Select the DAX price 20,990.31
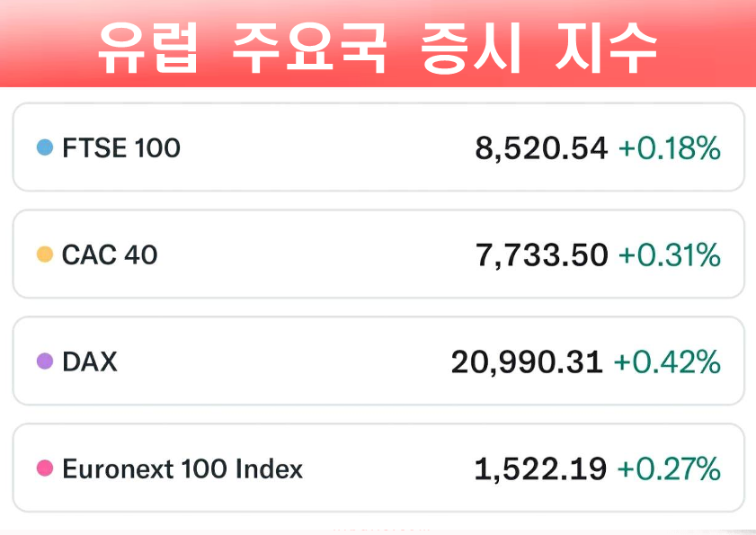This screenshot has height=535, width=756. 527,362
